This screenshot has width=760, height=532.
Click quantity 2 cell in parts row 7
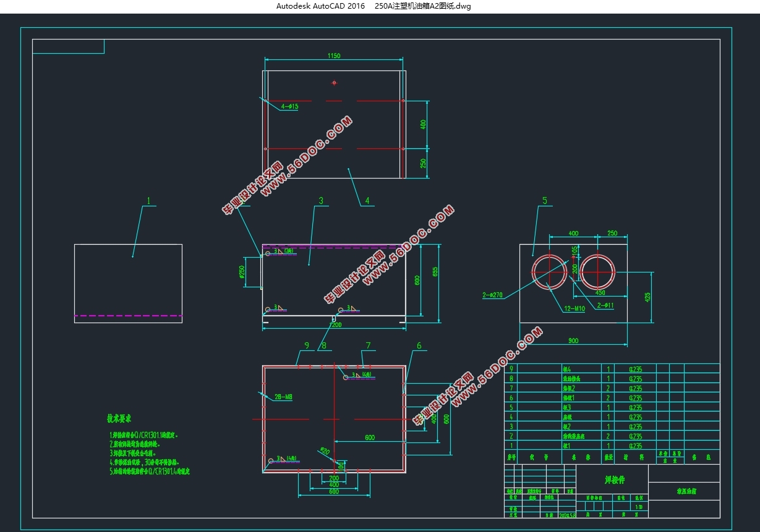click(x=608, y=389)
